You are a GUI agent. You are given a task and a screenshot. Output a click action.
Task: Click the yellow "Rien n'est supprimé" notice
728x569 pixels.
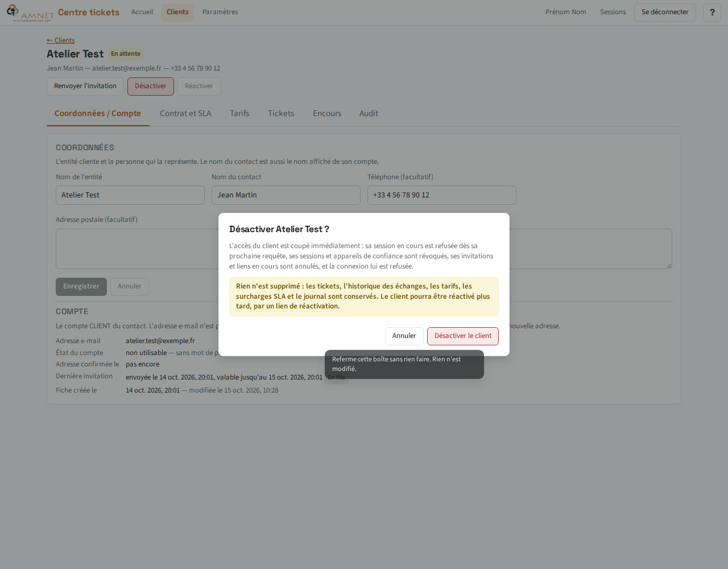[364, 296]
